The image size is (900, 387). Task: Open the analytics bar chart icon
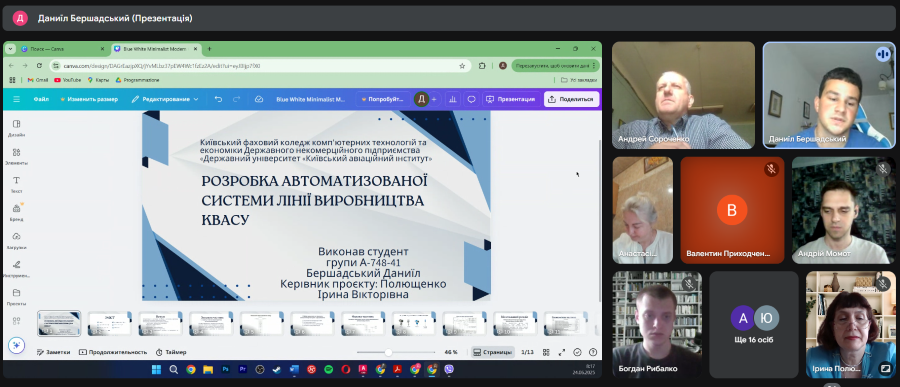[x=453, y=99]
